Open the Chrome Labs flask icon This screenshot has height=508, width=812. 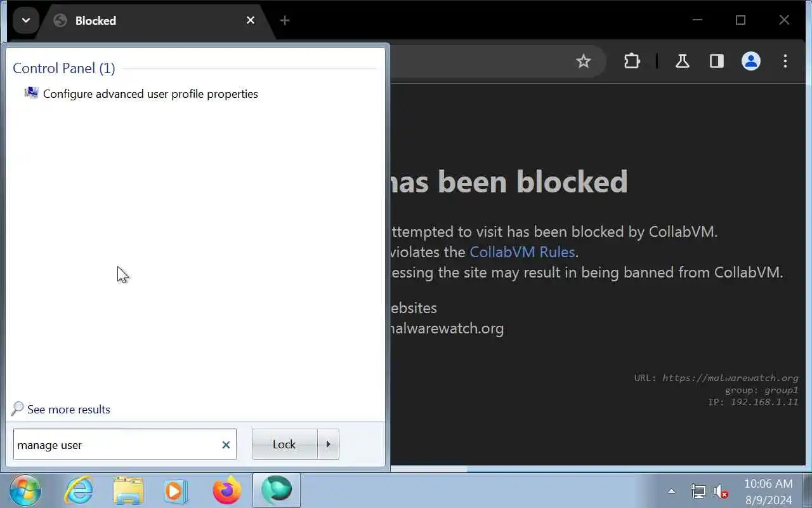coord(683,62)
